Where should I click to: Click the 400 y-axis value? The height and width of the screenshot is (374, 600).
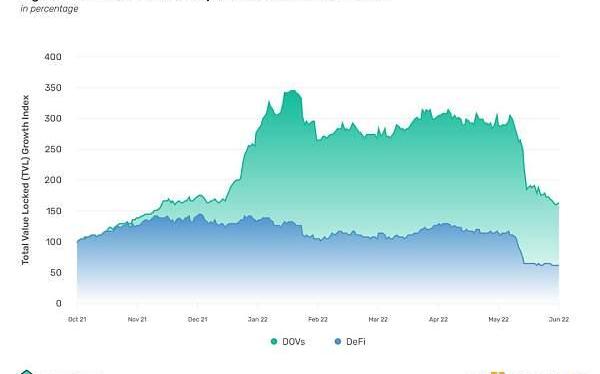(x=53, y=57)
